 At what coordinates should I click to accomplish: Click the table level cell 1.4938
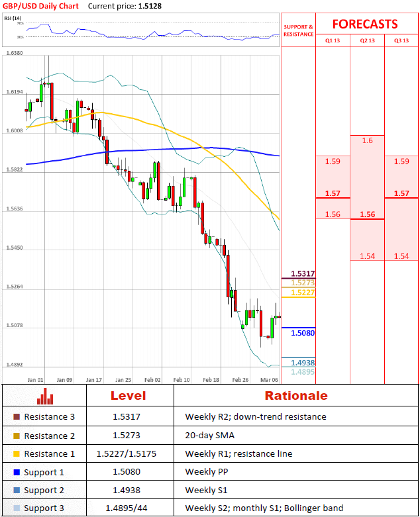127,491
